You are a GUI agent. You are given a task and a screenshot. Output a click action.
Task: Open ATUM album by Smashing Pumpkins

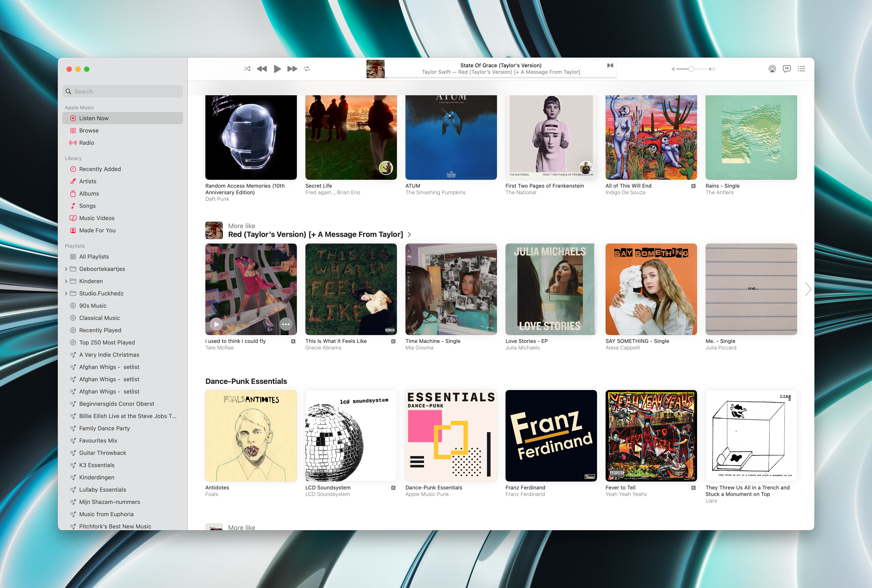click(451, 137)
